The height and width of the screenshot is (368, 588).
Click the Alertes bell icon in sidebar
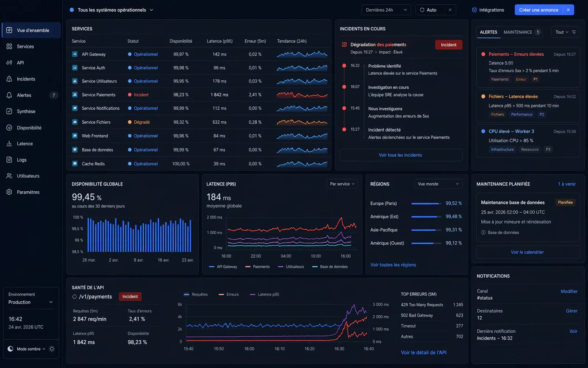coord(9,95)
